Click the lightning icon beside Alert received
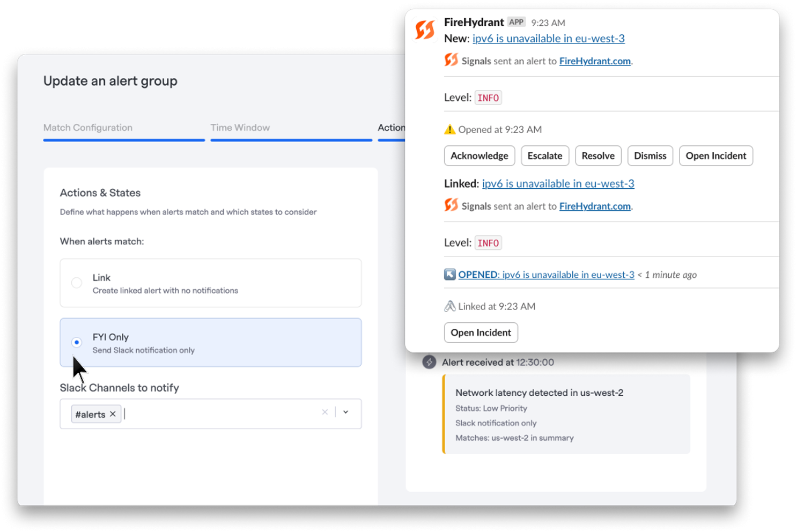Screen dimensions: 797x532 point(429,362)
